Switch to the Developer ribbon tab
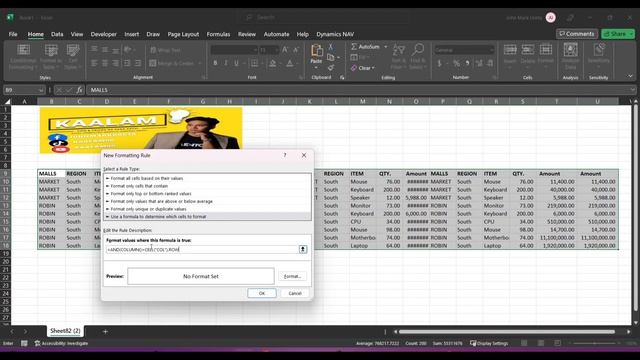The width and height of the screenshot is (640, 360). (x=104, y=34)
